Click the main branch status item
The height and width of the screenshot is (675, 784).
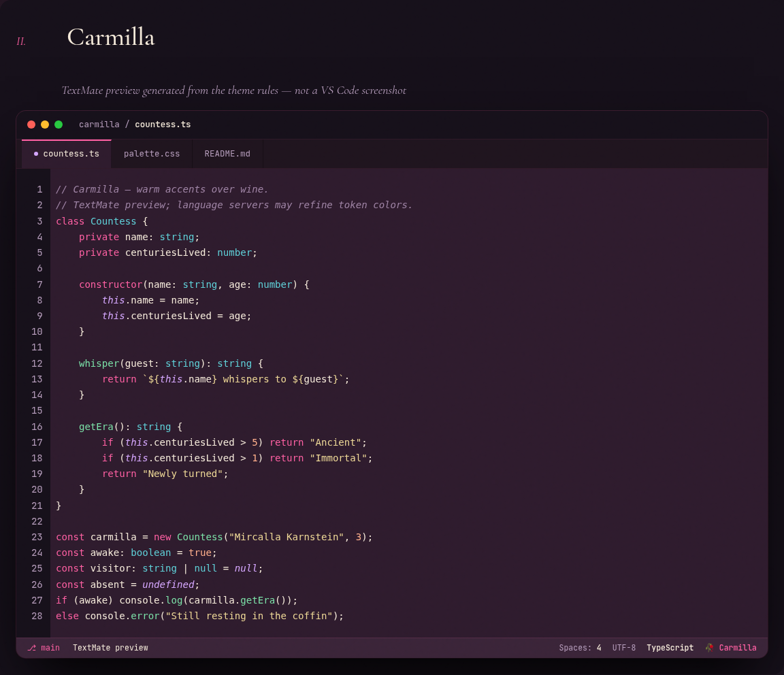(x=44, y=648)
